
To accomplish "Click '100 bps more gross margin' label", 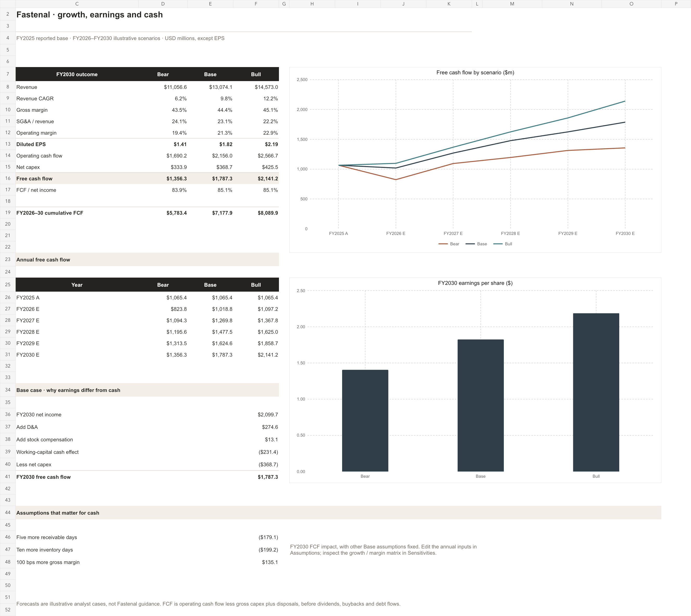I will point(48,562).
